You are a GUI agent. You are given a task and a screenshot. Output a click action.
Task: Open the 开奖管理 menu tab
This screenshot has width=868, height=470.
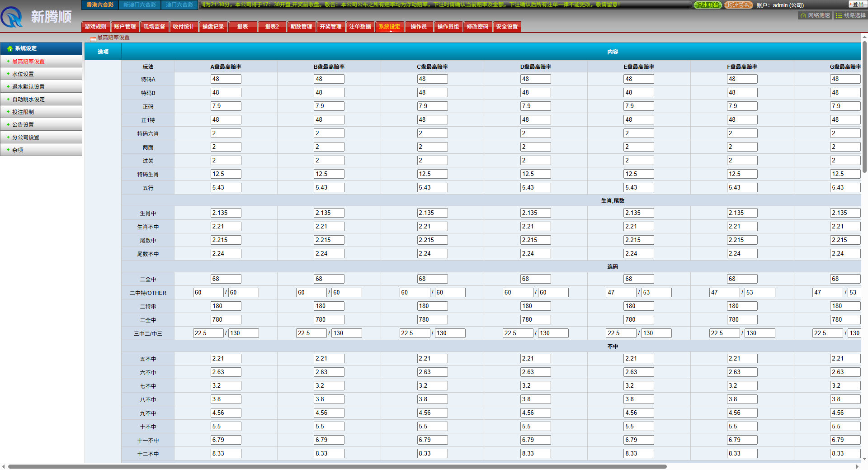point(330,27)
